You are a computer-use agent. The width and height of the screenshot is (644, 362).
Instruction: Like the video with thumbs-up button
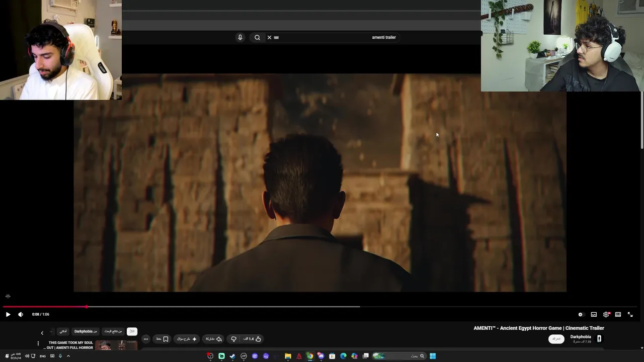[252, 339]
